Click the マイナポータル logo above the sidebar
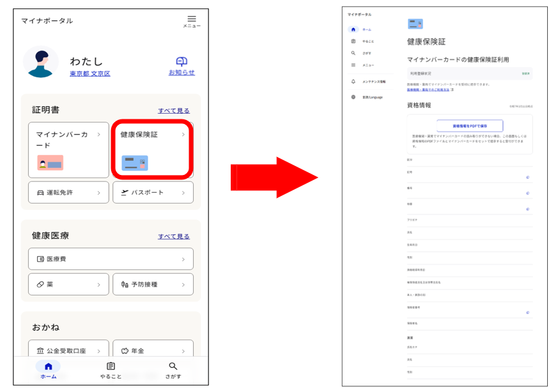Viewport: 558px width, 392px height. pyautogui.click(x=359, y=15)
